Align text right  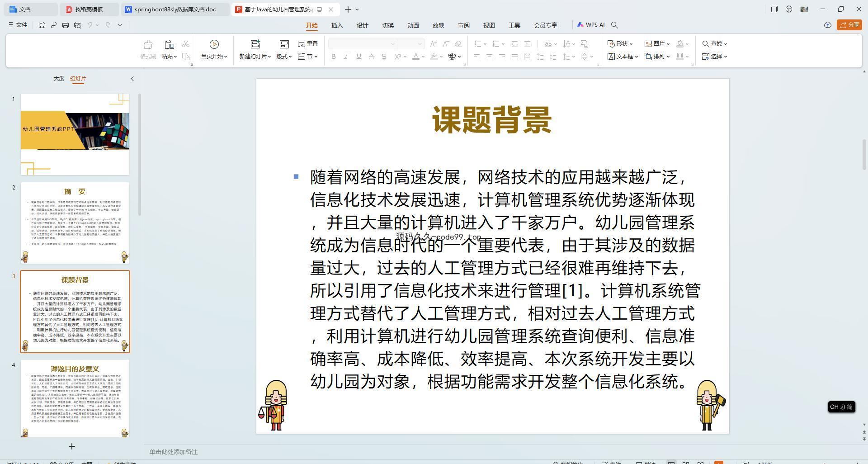(502, 57)
